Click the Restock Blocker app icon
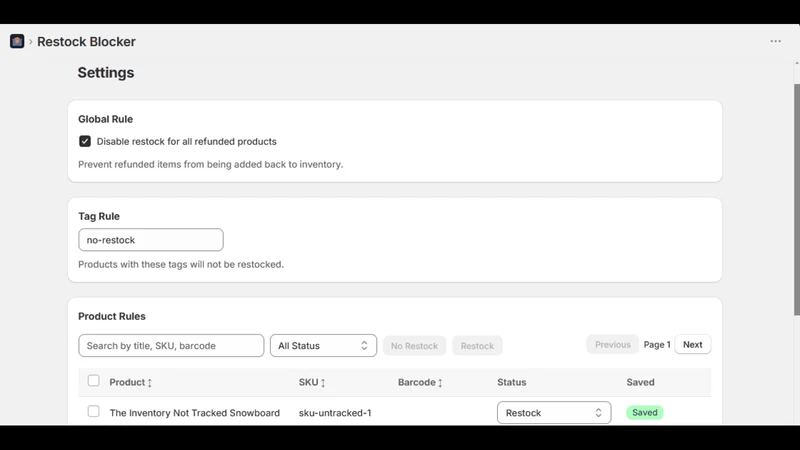Image resolution: width=800 pixels, height=450 pixels. tap(17, 41)
